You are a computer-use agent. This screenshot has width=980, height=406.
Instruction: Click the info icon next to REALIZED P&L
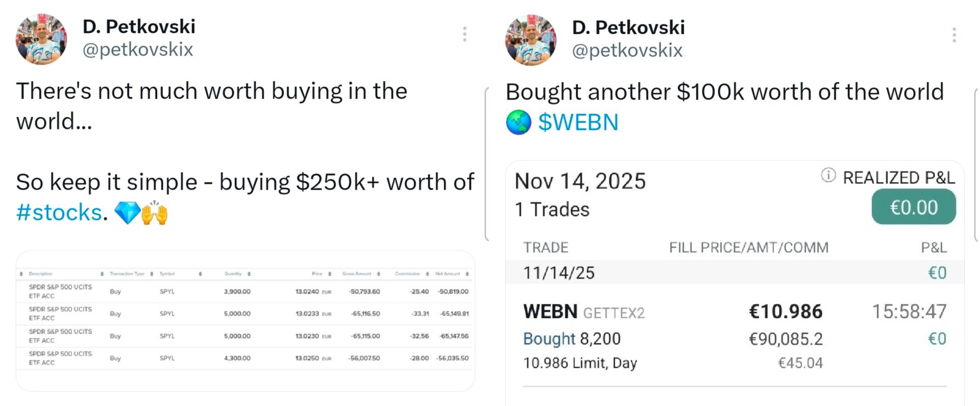click(828, 176)
